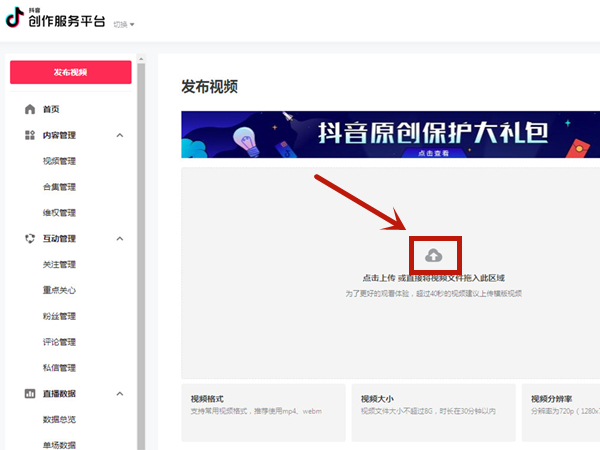Click the 互动管理 section label
The width and height of the screenshot is (600, 450).
pos(59,238)
